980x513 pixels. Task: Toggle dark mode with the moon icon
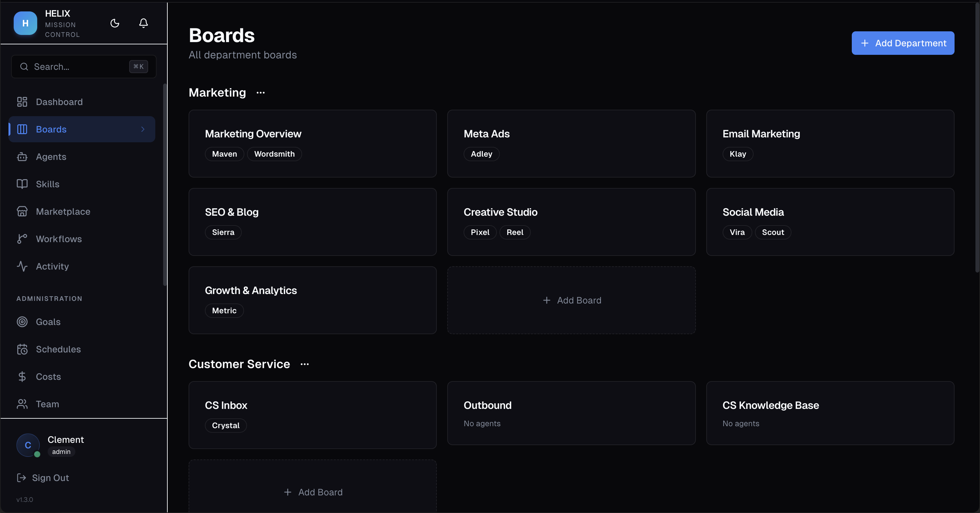click(x=115, y=23)
